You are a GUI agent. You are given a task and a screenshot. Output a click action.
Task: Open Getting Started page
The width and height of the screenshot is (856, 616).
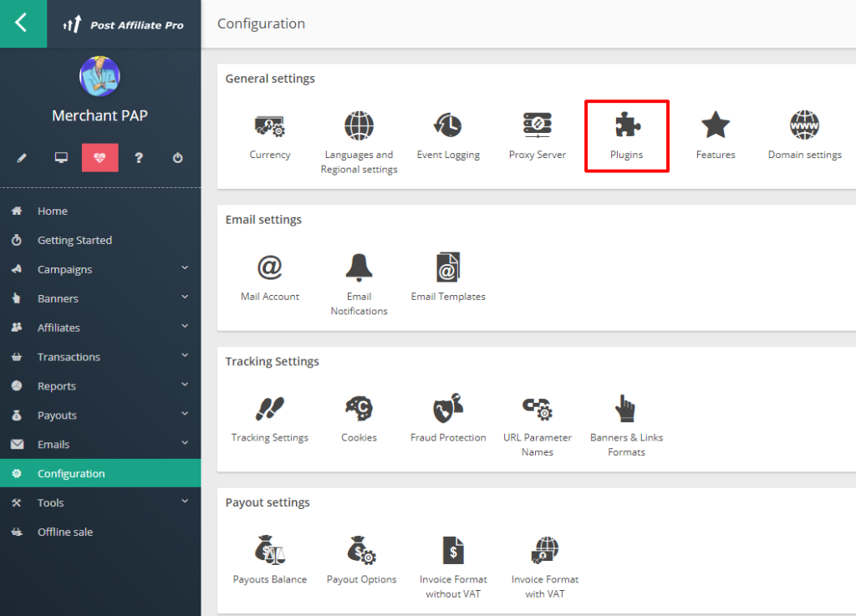tap(74, 241)
